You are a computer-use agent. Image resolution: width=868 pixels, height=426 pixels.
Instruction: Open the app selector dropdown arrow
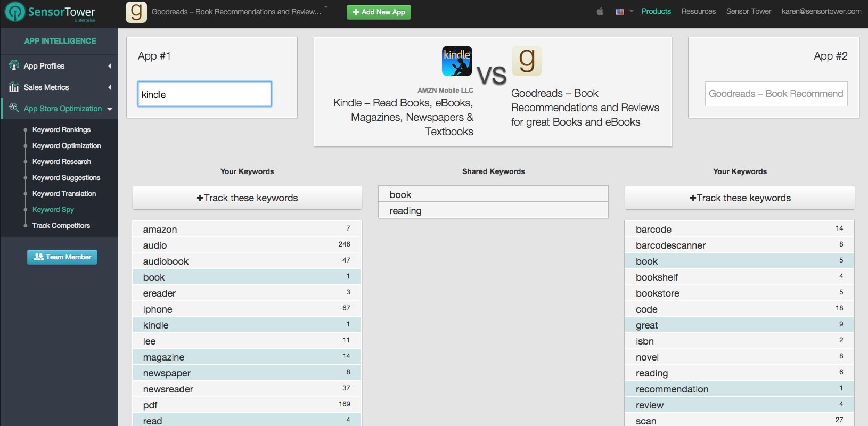tap(326, 8)
